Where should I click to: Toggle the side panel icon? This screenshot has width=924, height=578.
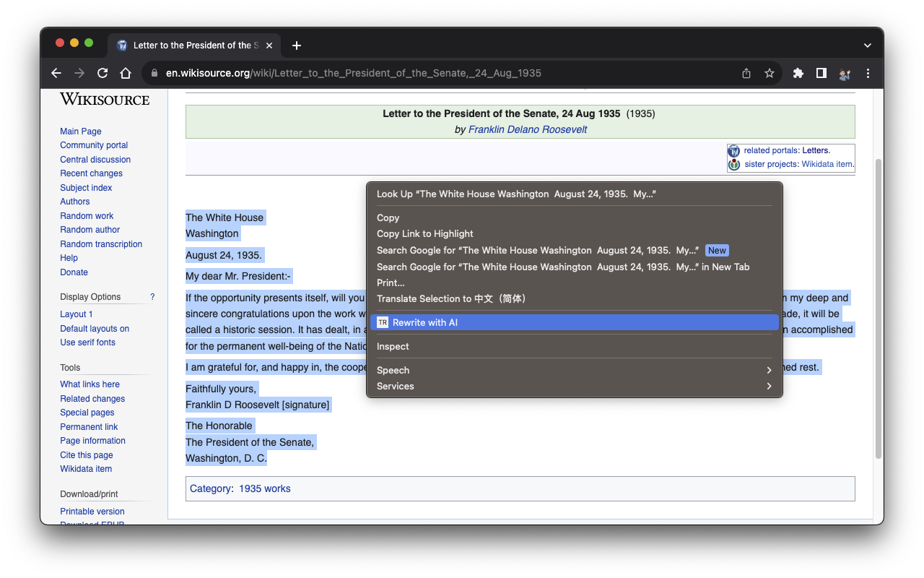[821, 73]
